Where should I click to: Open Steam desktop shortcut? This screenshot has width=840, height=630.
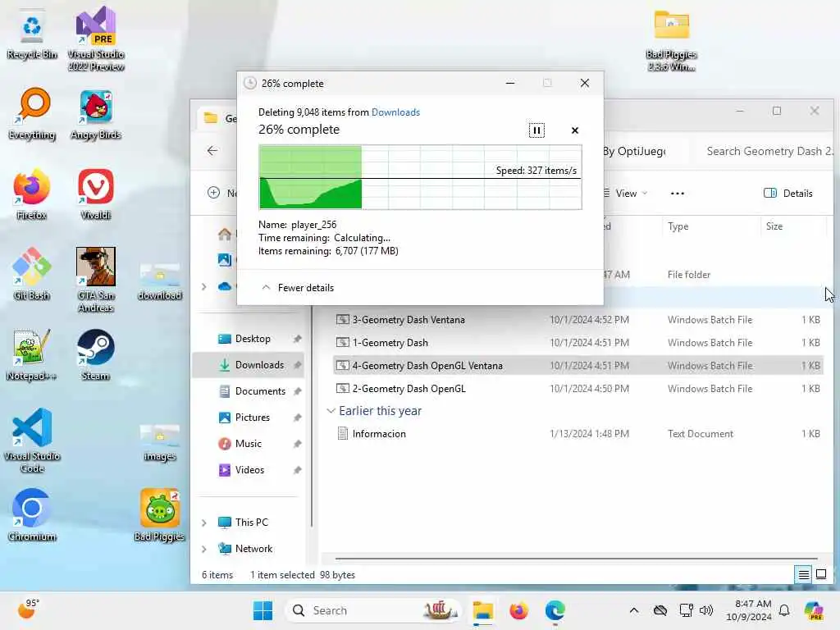96,354
